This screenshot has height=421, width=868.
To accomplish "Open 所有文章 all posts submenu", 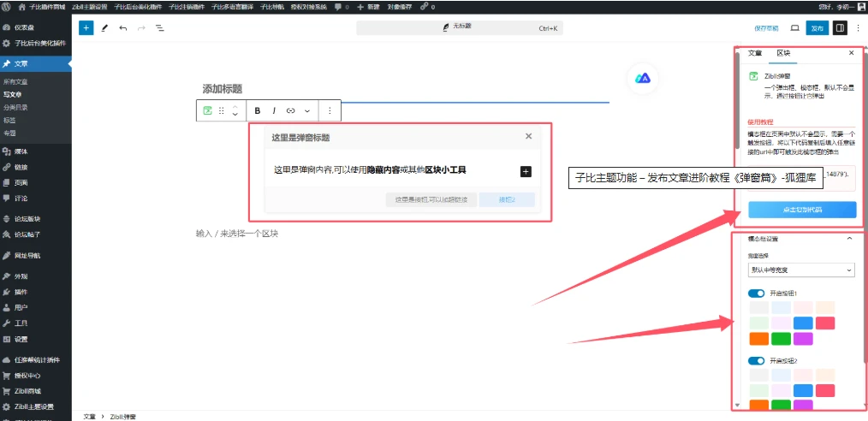I will pyautogui.click(x=15, y=82).
